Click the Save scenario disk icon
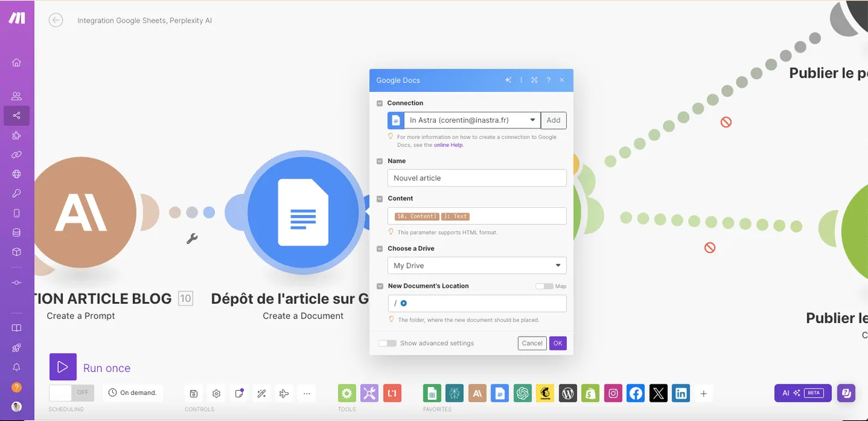The image size is (868, 421). (193, 393)
